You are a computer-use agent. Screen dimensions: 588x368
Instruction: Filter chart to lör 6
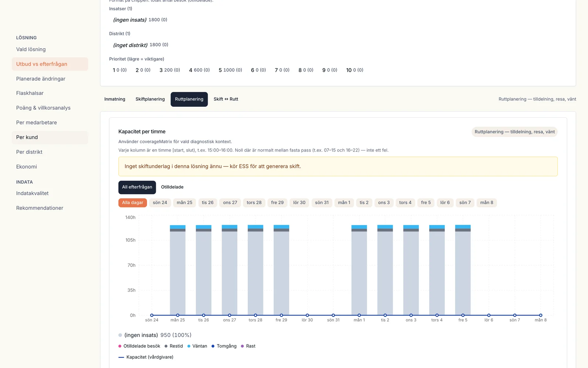(445, 203)
